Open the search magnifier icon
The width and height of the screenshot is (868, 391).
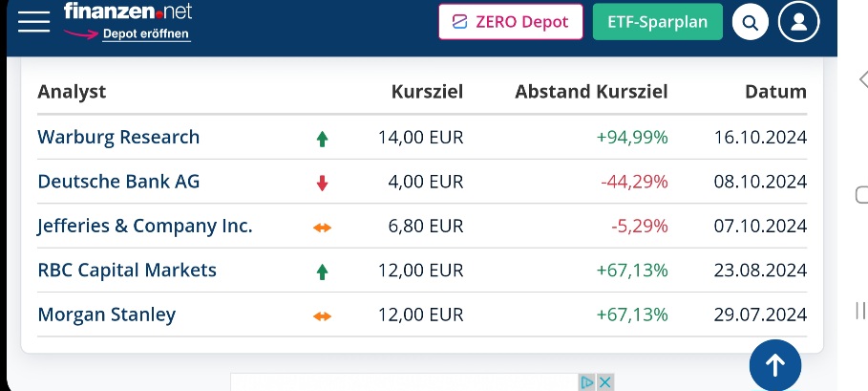click(751, 23)
